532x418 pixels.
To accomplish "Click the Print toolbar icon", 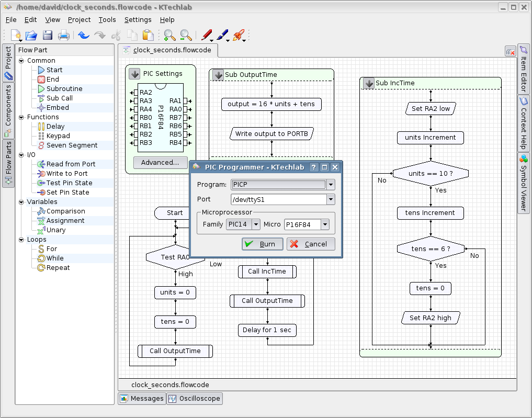I will pos(64,36).
